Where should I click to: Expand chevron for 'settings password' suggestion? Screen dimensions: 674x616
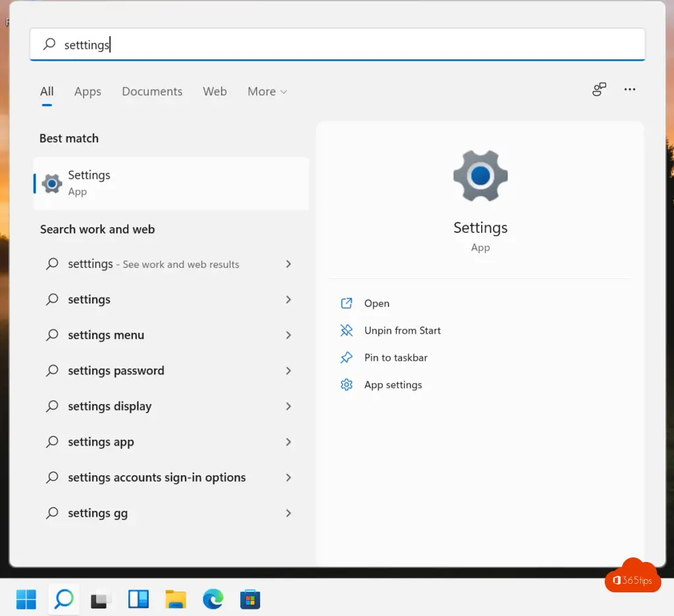coord(288,371)
